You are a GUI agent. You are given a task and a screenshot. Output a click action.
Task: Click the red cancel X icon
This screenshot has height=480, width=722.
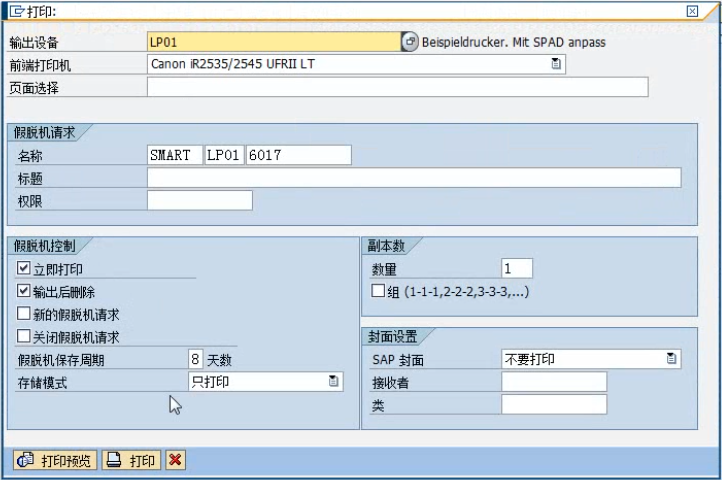[x=175, y=460]
